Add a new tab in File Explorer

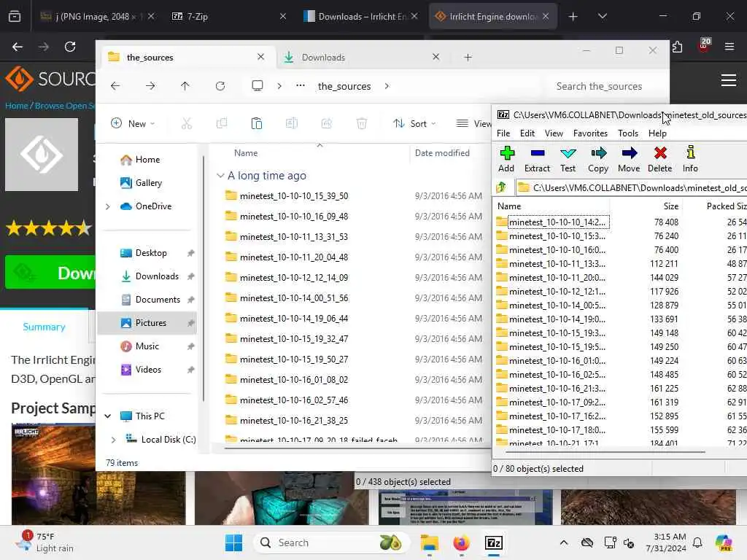(x=468, y=57)
